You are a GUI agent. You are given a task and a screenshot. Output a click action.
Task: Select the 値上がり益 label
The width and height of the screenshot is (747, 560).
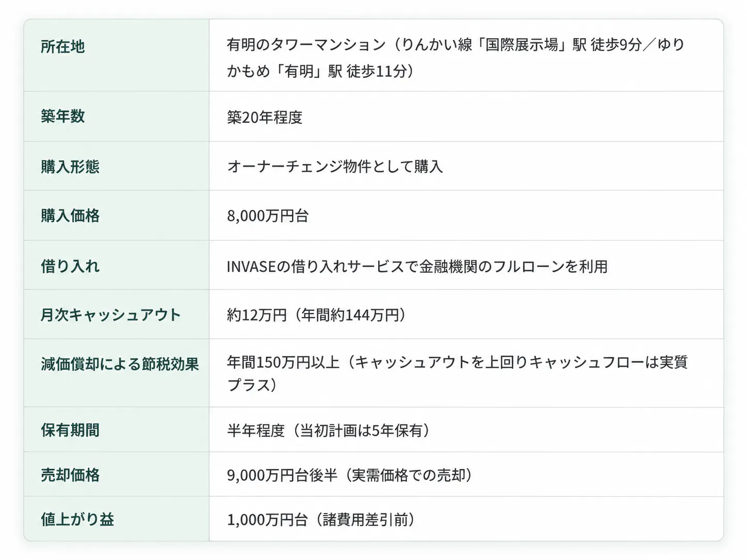click(x=77, y=519)
